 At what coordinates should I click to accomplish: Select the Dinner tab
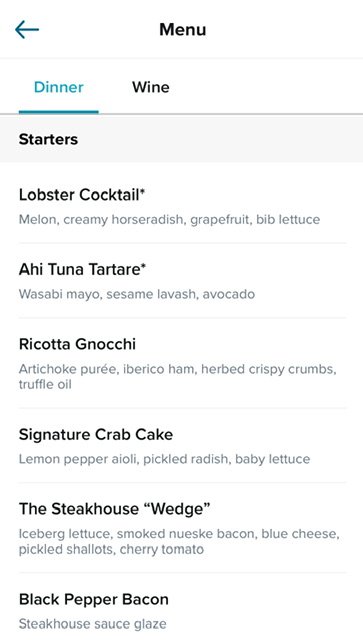click(59, 87)
